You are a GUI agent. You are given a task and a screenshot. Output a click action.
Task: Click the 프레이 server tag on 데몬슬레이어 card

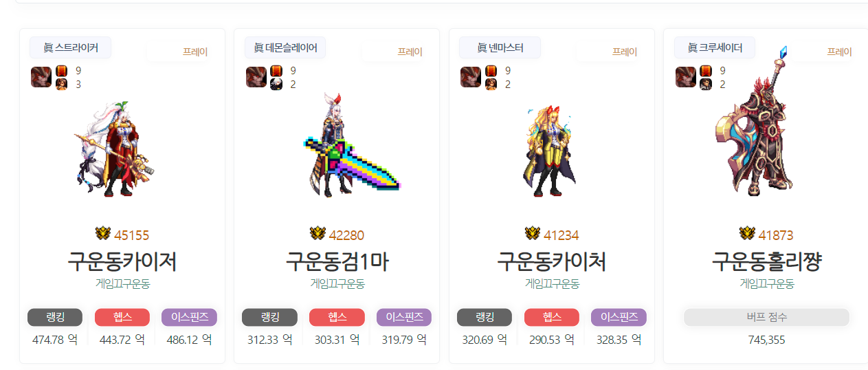pos(410,52)
